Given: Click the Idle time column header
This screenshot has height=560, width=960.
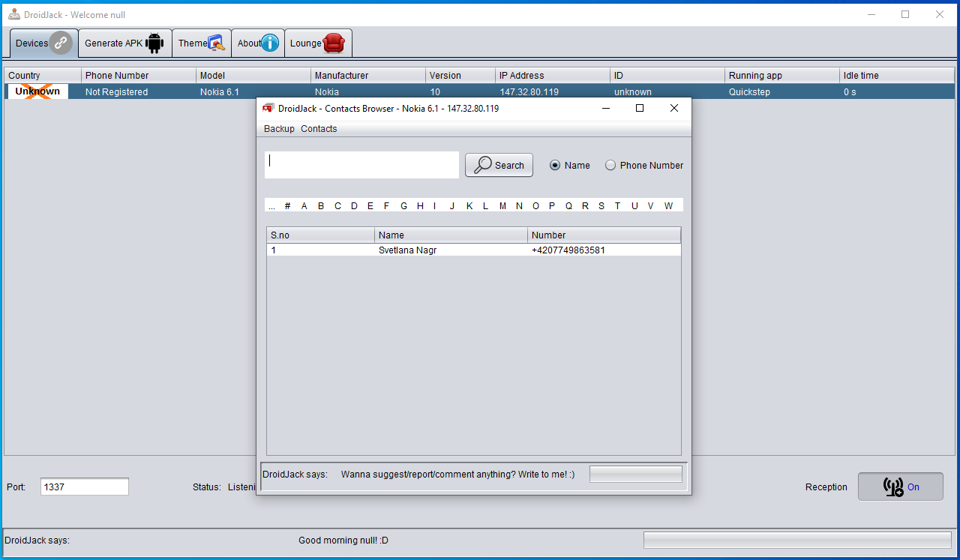Looking at the screenshot, I should [x=897, y=75].
